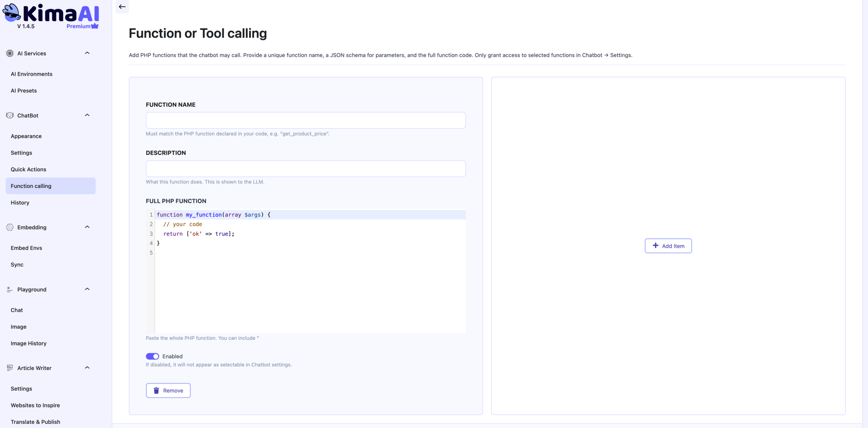Click the back arrow at top left

coord(122,6)
